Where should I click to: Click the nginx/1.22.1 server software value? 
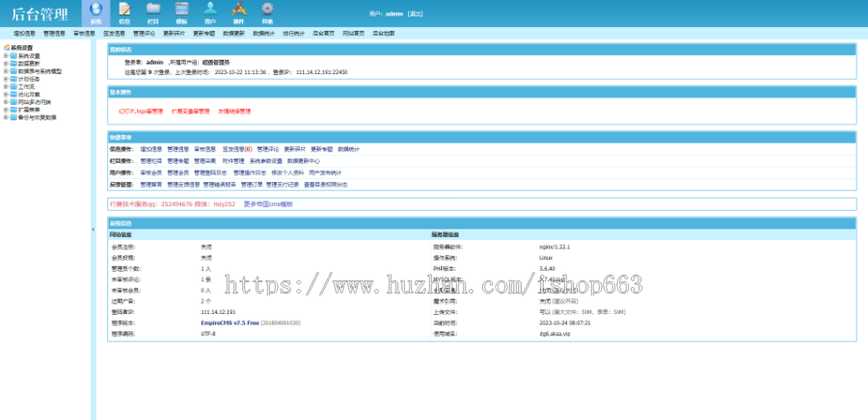pyautogui.click(x=555, y=247)
